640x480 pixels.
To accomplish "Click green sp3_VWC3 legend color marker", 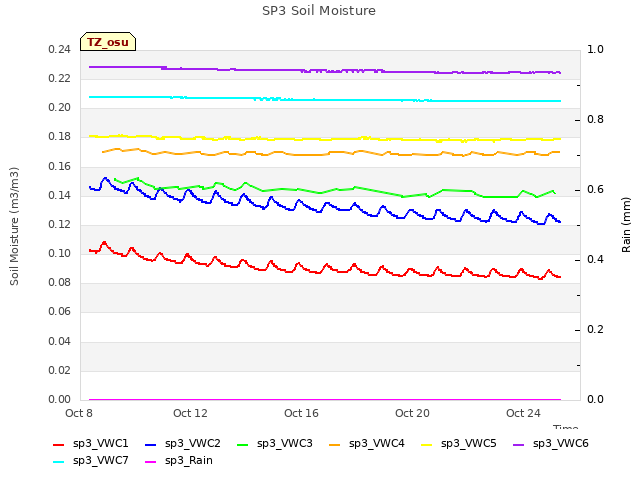I will point(242,444).
